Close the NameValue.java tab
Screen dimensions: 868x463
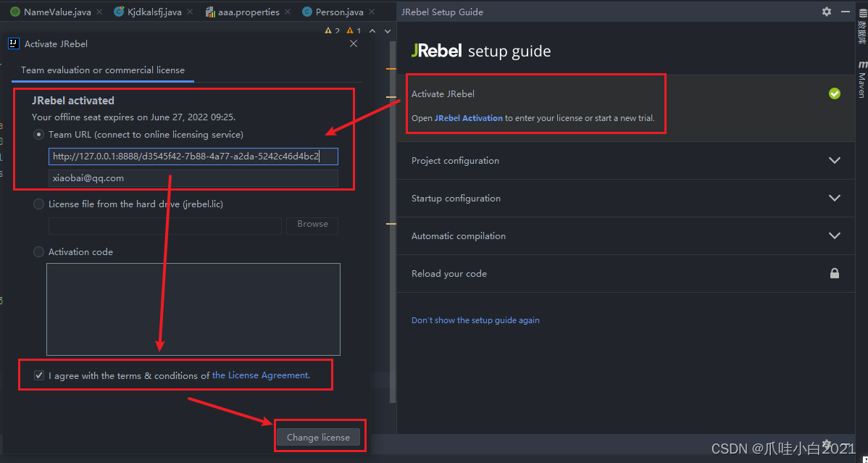[x=99, y=12]
